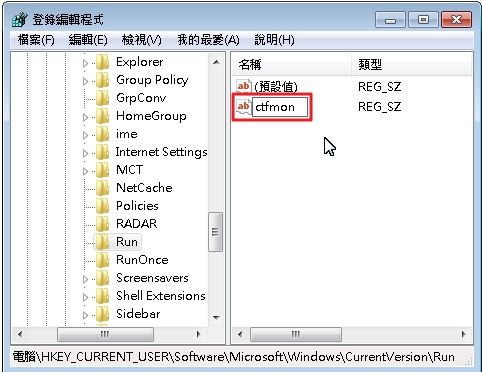Click the status bar registry path
The image size is (482, 372).
click(234, 357)
